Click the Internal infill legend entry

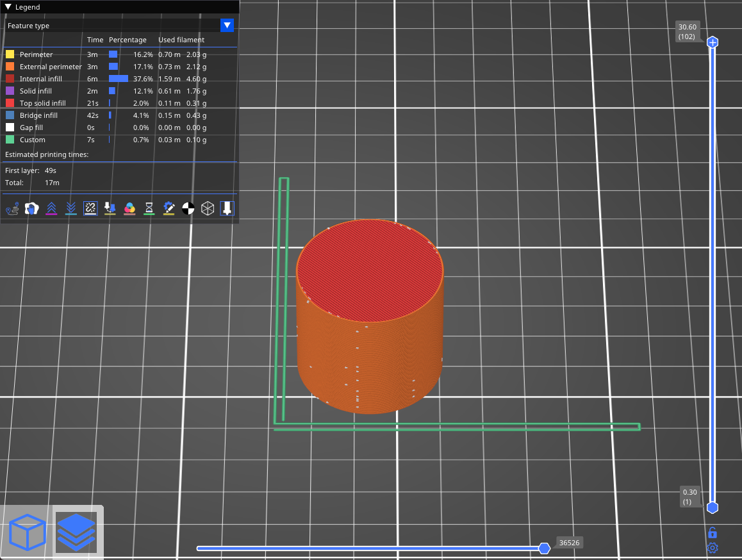pyautogui.click(x=40, y=79)
